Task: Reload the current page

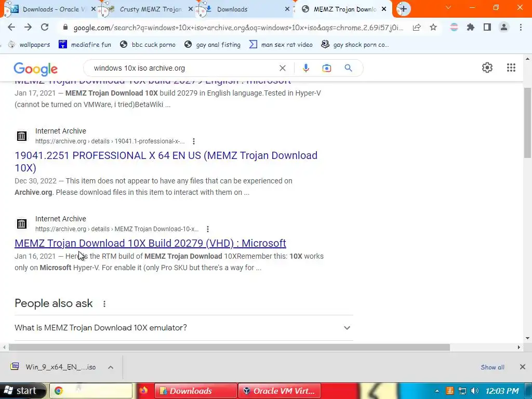Action: click(x=45, y=27)
